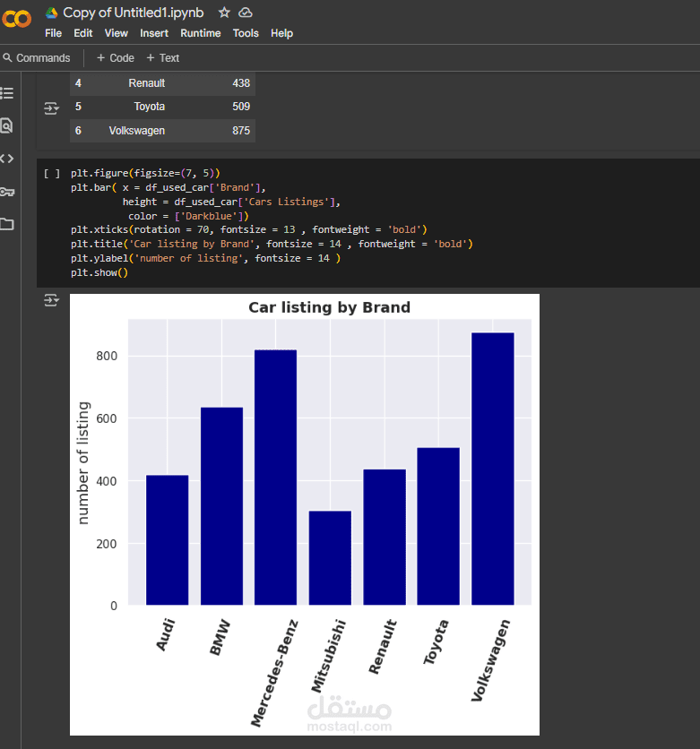This screenshot has width=700, height=749.
Task: Click the Toyota cell in the table
Action: 149,107
